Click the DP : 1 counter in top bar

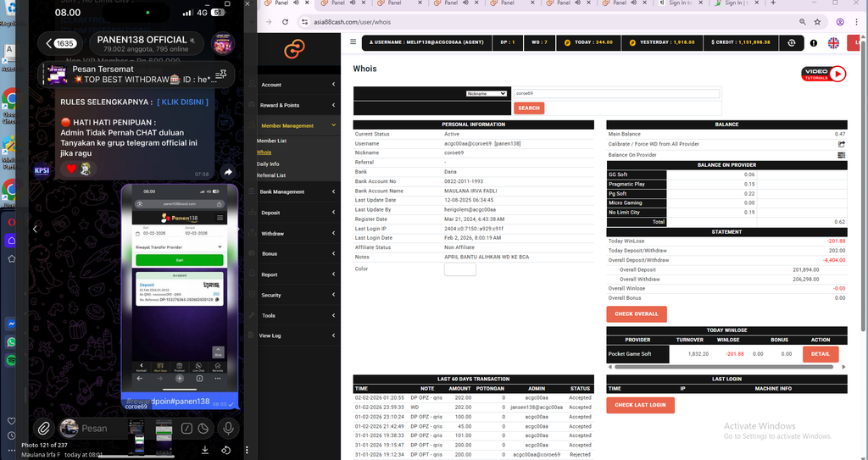(x=508, y=42)
